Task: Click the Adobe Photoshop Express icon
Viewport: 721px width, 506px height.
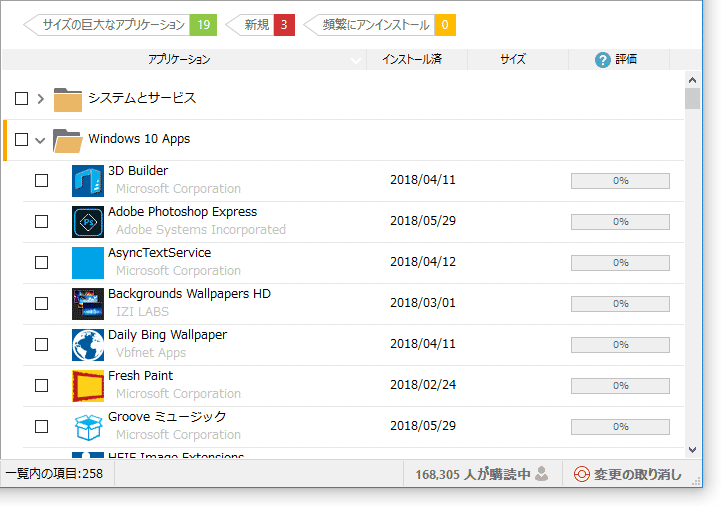Action: tap(88, 222)
